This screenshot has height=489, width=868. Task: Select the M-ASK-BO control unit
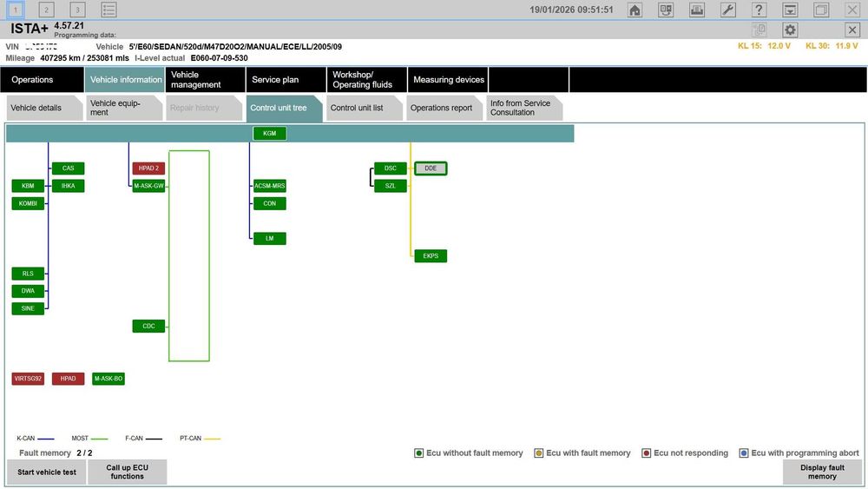108,379
